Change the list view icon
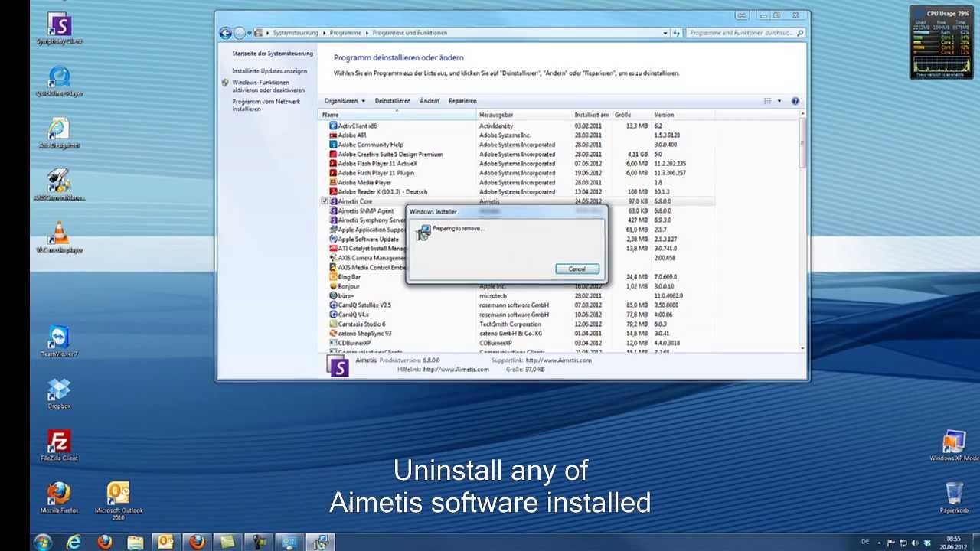 point(767,101)
